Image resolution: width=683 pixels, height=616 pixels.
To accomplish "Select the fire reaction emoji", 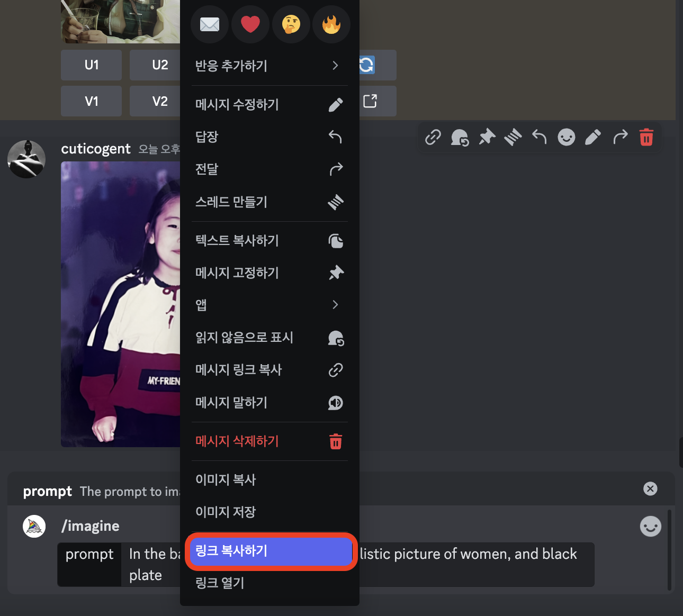I will (x=331, y=24).
